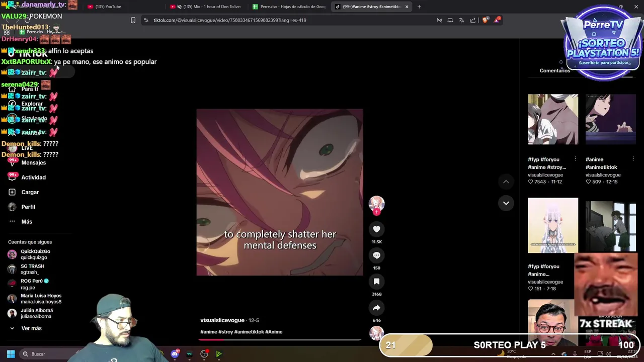Show hidden system tray icons
The height and width of the screenshot is (362, 644).
pos(553,354)
